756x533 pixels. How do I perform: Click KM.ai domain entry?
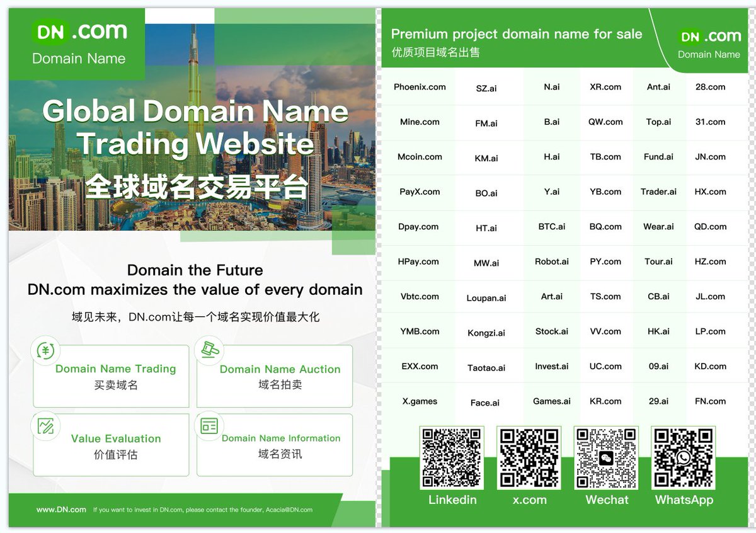(x=486, y=159)
